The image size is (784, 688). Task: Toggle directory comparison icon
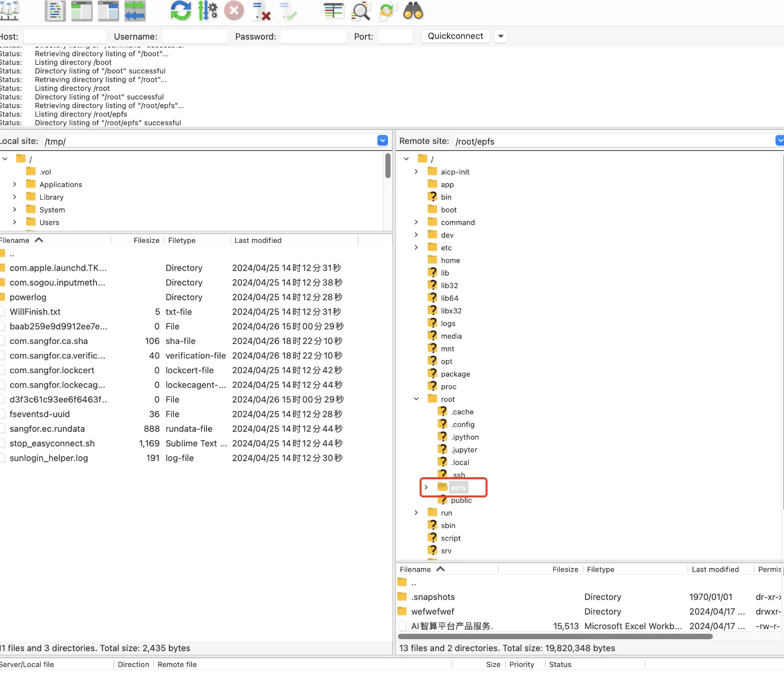pyautogui.click(x=360, y=11)
